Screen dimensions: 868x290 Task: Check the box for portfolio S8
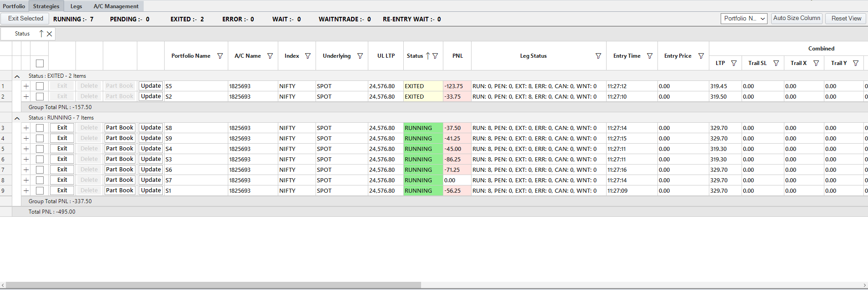(40, 128)
